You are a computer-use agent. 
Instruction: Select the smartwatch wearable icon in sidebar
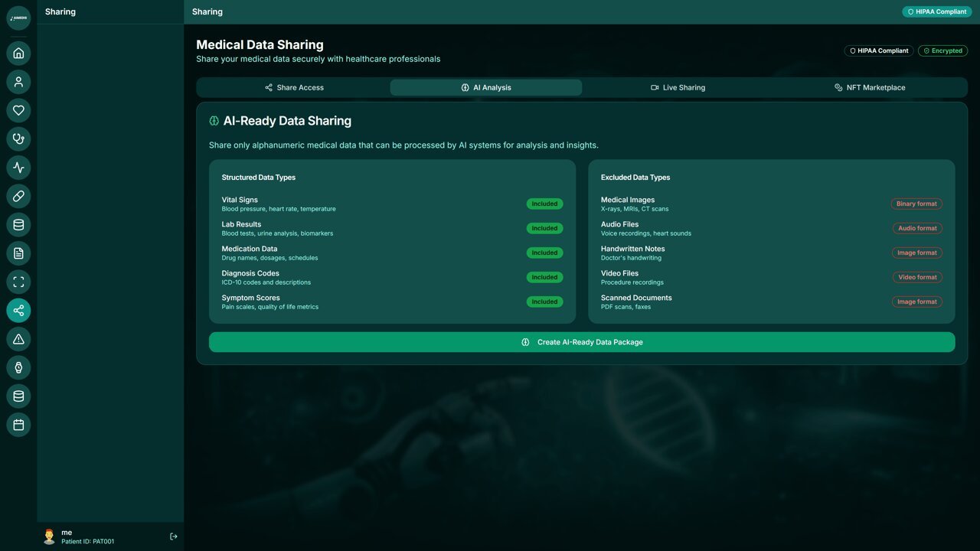tap(18, 367)
